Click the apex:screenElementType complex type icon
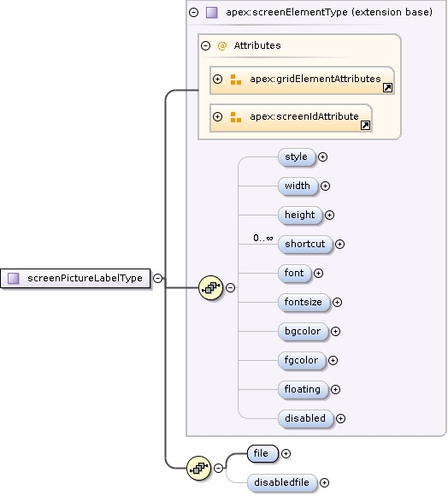The width and height of the screenshot is (448, 496). click(x=212, y=12)
